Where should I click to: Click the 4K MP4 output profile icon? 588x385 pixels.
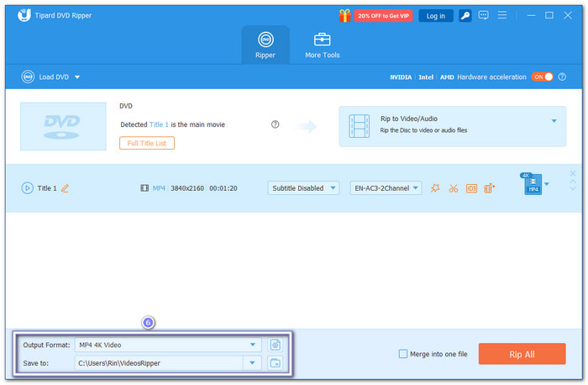coord(532,183)
